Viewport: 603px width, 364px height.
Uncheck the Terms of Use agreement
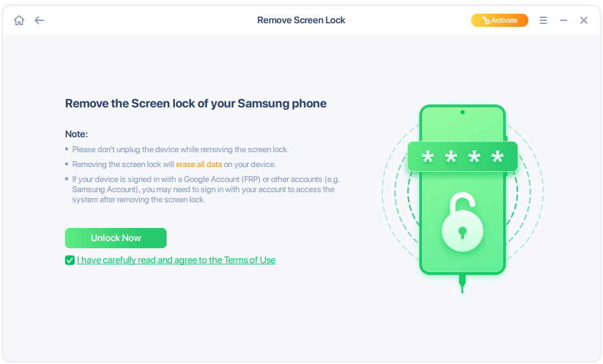pyautogui.click(x=70, y=260)
